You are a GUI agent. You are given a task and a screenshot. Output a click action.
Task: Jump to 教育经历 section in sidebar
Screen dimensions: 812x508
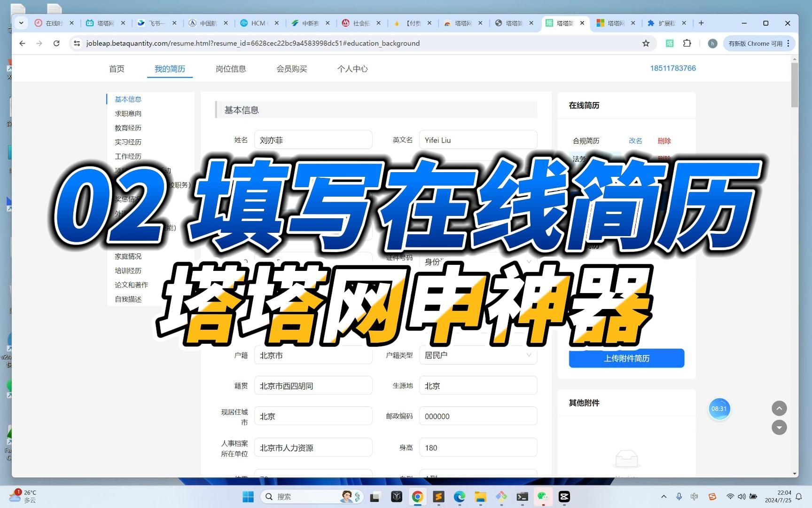(128, 127)
